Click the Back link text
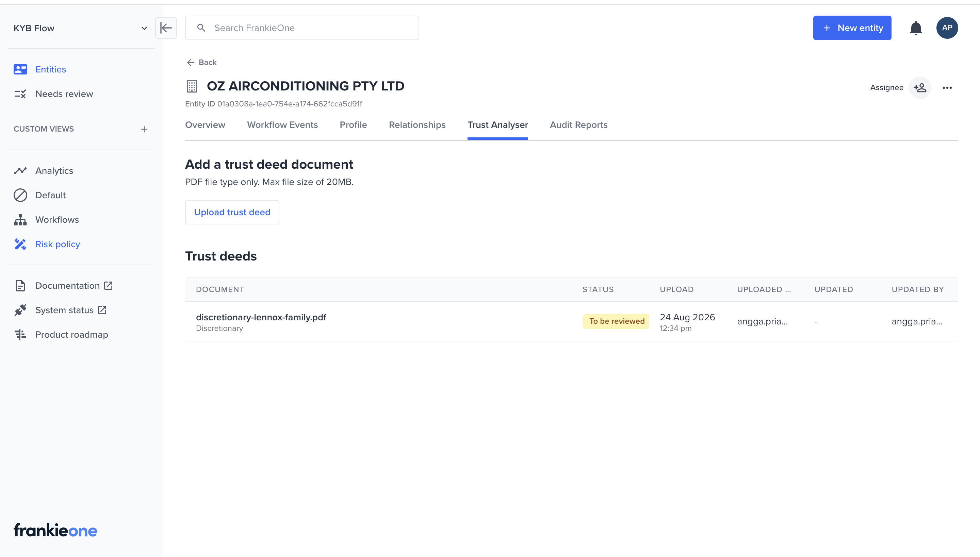 [208, 62]
